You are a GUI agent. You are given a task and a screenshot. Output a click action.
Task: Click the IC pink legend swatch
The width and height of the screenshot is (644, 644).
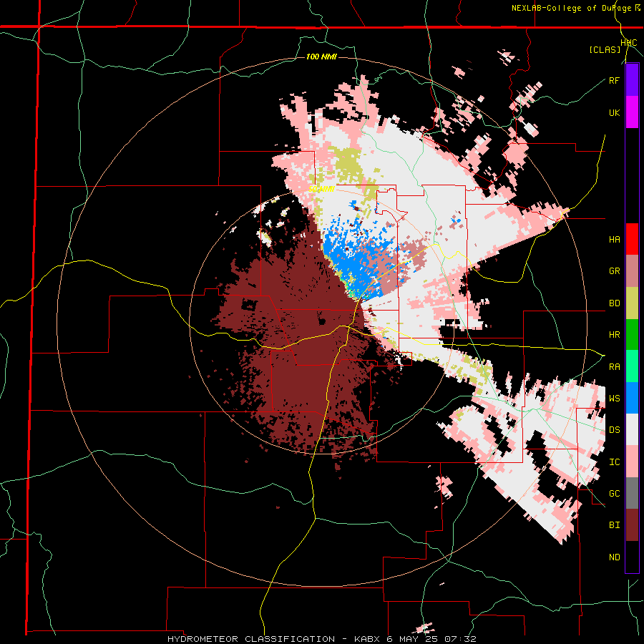click(632, 462)
